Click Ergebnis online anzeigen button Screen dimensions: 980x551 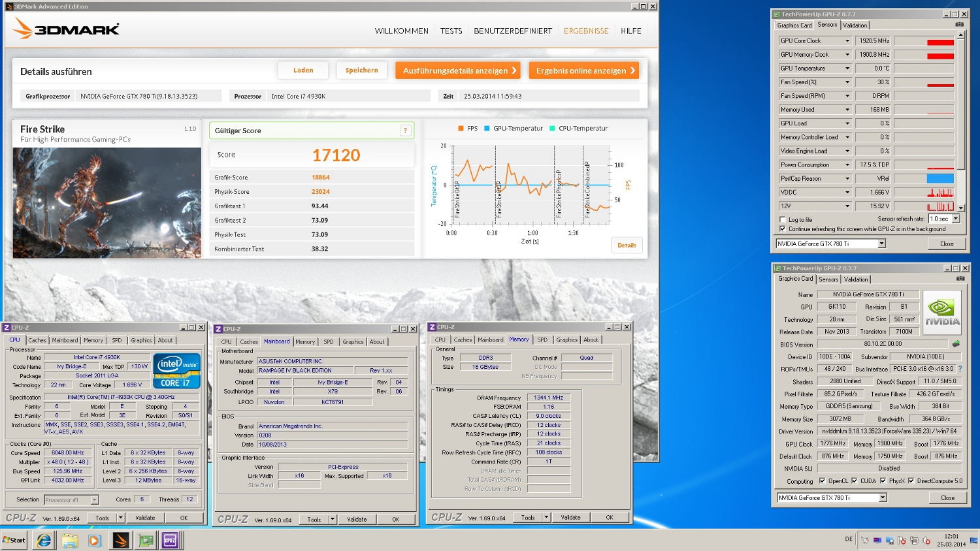584,71
